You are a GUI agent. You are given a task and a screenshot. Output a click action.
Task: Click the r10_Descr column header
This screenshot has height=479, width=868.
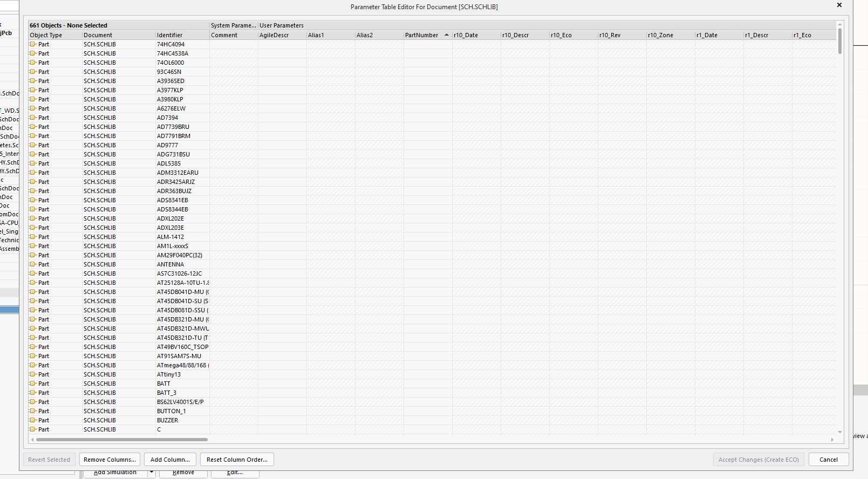(525, 35)
